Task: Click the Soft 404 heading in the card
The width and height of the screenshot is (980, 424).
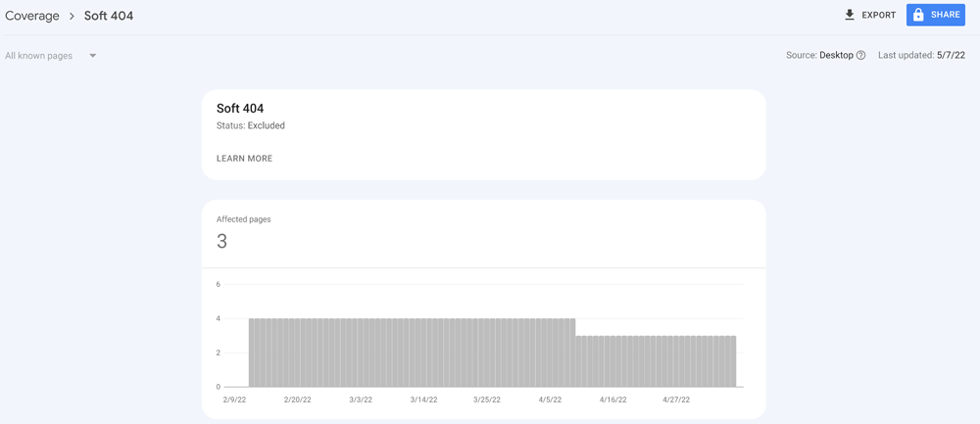Action: [x=240, y=109]
